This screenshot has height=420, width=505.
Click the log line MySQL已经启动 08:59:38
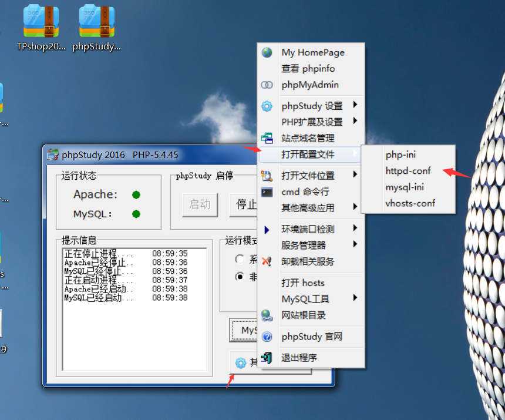[126, 298]
